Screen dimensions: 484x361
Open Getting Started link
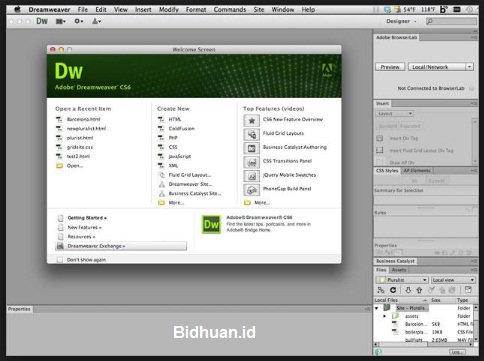(87, 218)
